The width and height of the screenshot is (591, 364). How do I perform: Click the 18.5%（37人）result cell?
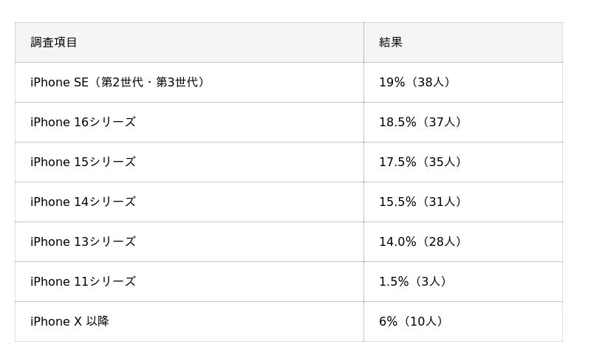[420, 123]
